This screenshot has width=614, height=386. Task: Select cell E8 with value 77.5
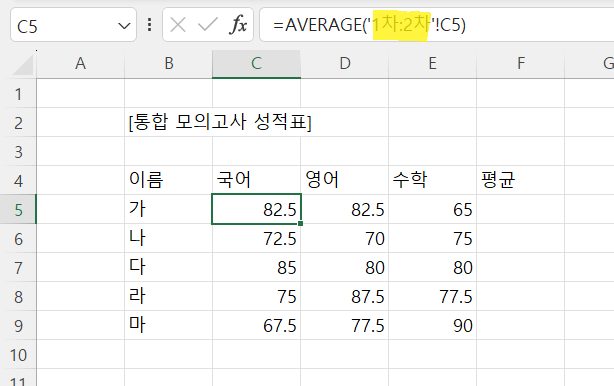pos(432,296)
